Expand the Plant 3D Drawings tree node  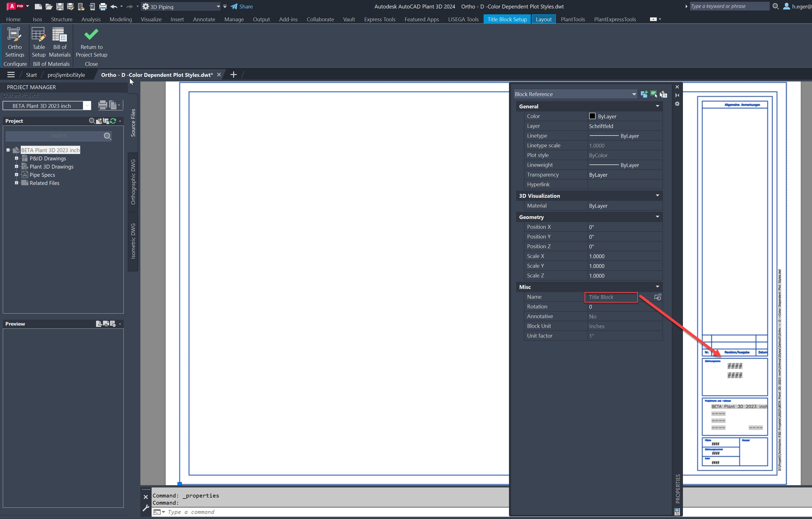pos(16,167)
